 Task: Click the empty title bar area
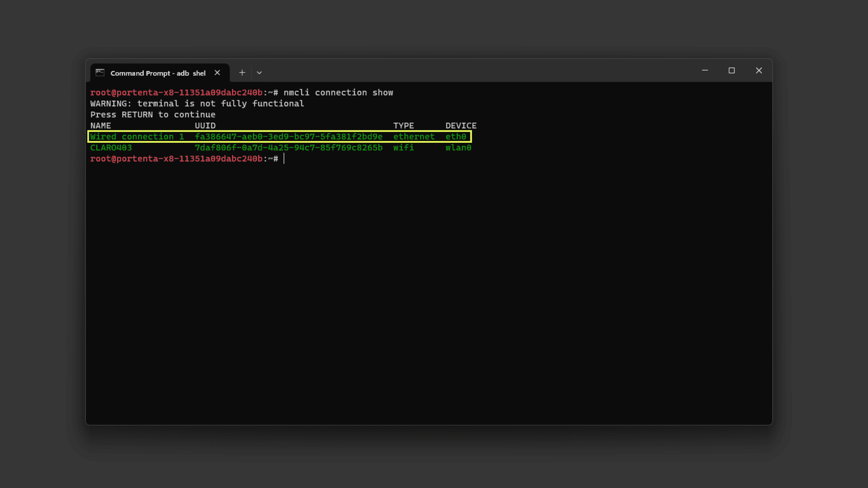point(472,71)
